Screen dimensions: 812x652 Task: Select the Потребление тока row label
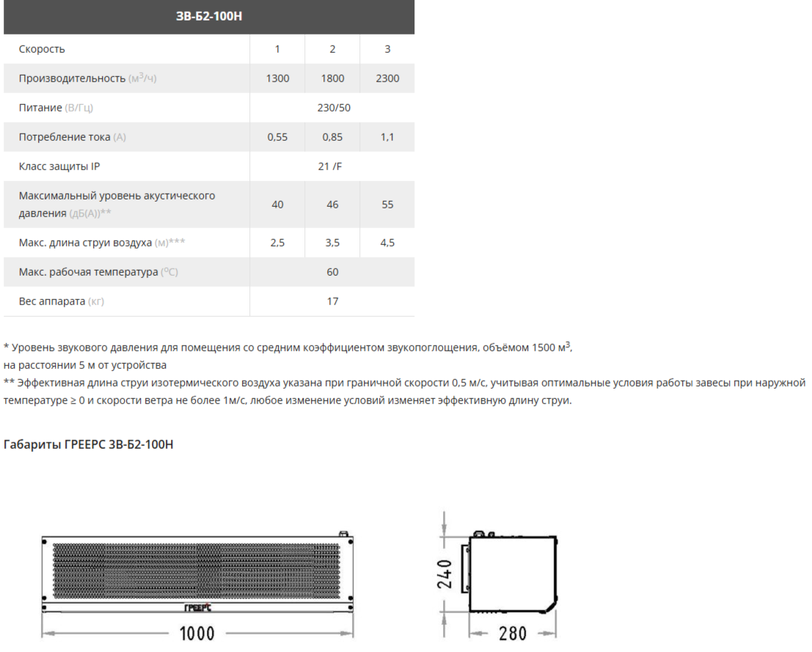click(x=73, y=137)
